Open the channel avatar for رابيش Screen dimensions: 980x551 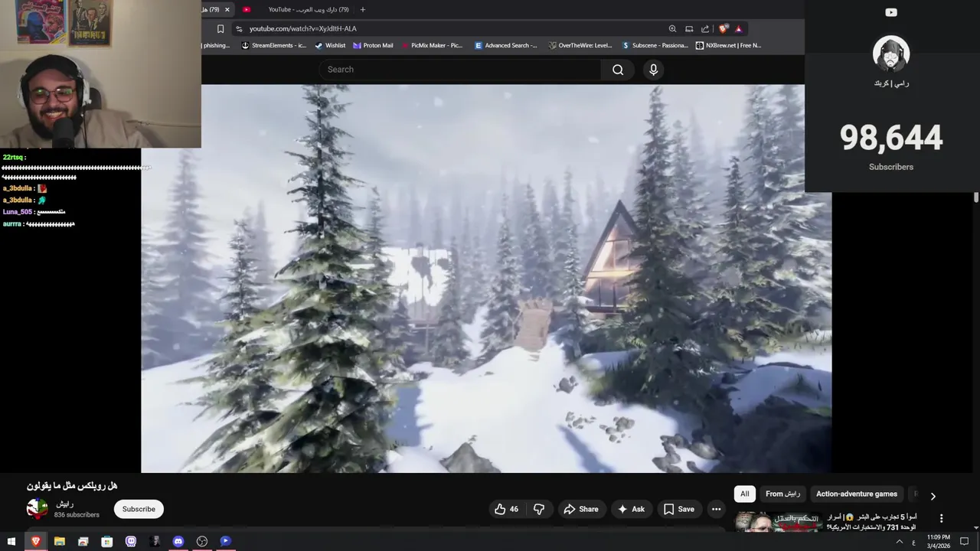[x=37, y=509]
